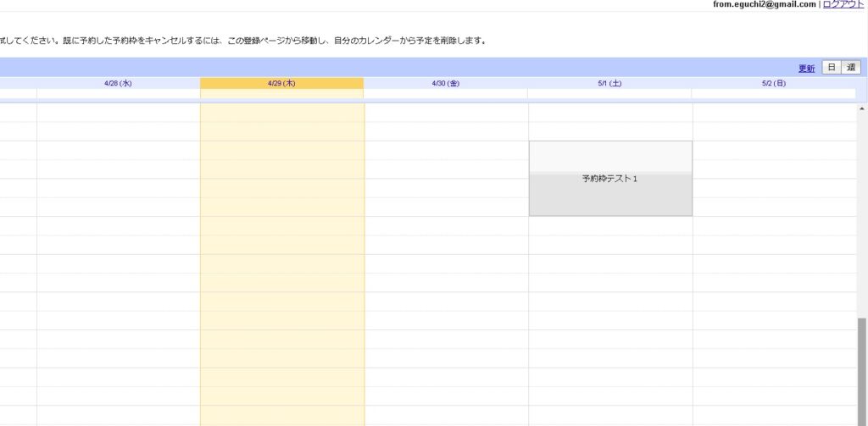Click the top light part of appointment block
This screenshot has height=426, width=868.
coord(610,156)
